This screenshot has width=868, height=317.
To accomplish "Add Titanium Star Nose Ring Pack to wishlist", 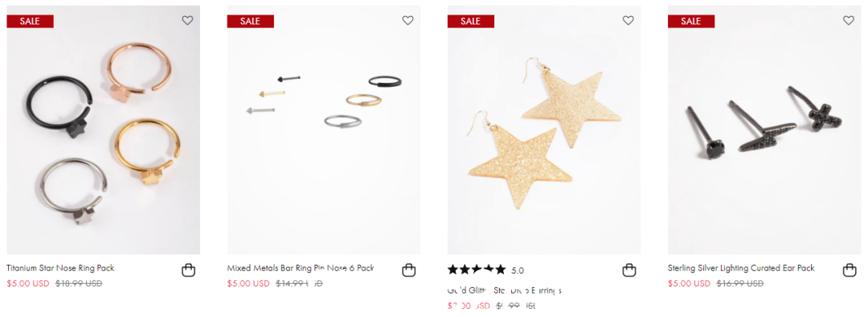I will pyautogui.click(x=187, y=20).
